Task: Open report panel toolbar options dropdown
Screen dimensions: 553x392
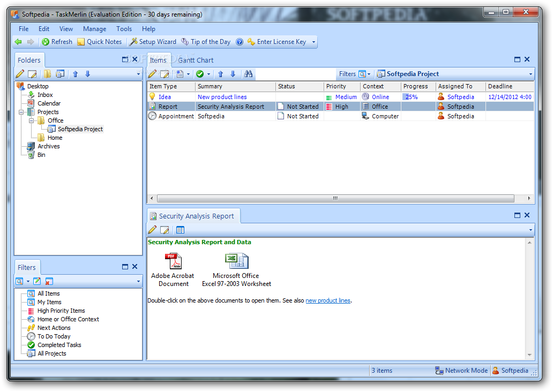Action: 530,230
